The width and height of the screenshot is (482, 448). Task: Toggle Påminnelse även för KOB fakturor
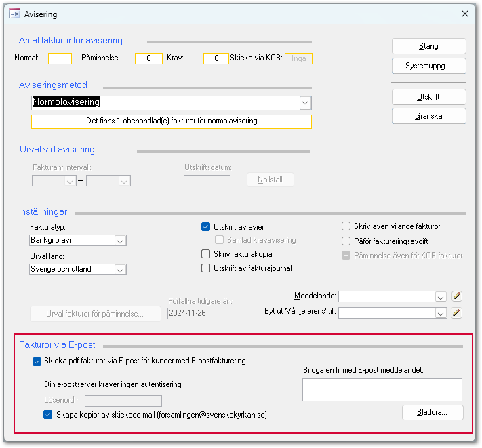(x=346, y=256)
